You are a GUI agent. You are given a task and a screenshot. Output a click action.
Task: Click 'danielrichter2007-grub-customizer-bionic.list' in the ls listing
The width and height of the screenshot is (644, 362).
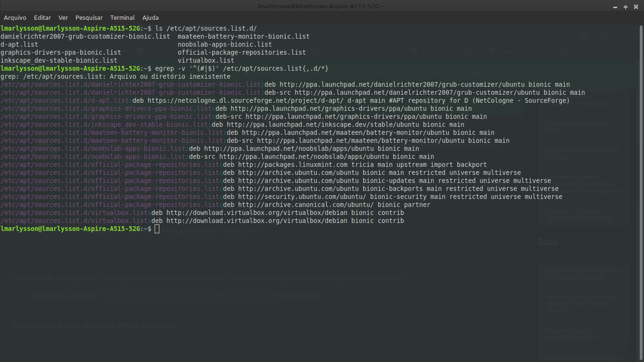(x=85, y=36)
